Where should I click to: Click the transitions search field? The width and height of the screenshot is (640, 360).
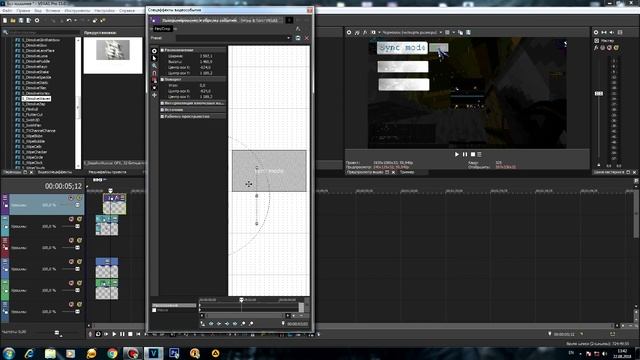[x=43, y=32]
